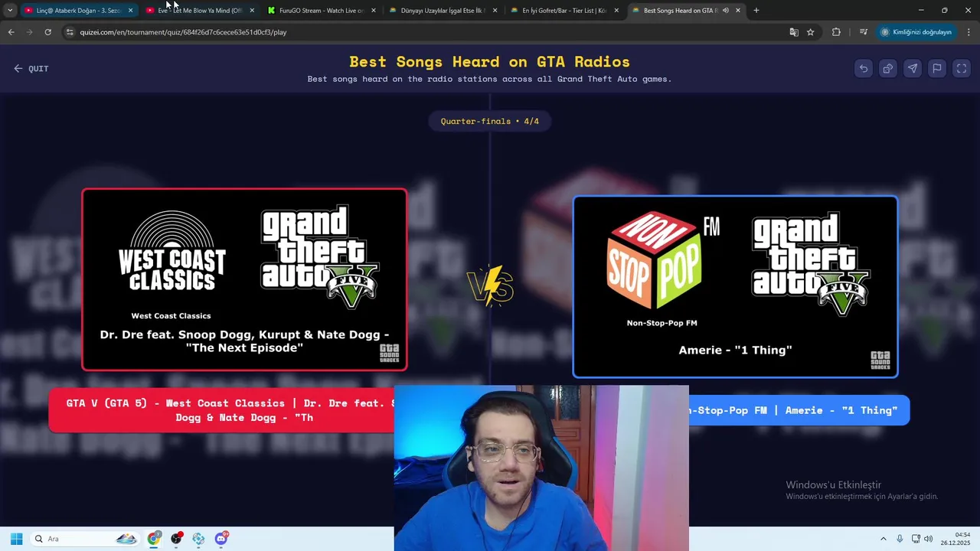Vote with red GTA V West Coast Classics button
The image size is (980, 551).
point(221,410)
